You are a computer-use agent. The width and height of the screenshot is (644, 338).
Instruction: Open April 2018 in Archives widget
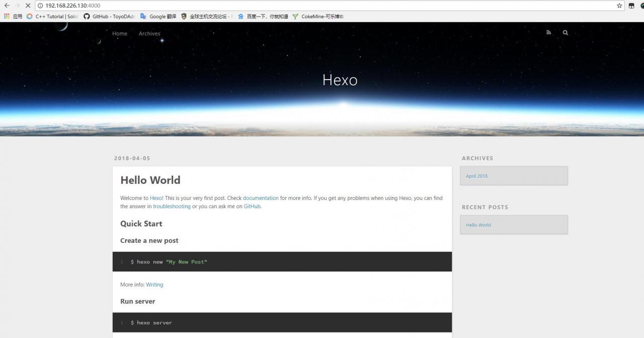click(x=476, y=176)
